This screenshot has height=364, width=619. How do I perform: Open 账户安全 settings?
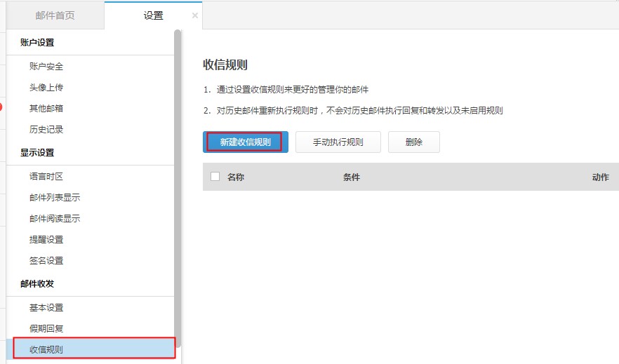(x=46, y=67)
